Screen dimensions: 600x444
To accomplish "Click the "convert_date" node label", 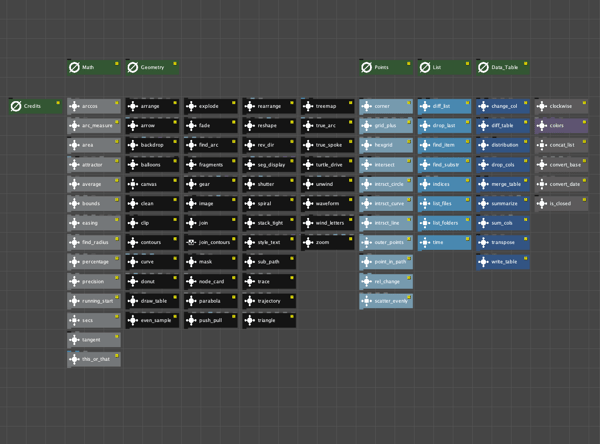I will pyautogui.click(x=565, y=184).
